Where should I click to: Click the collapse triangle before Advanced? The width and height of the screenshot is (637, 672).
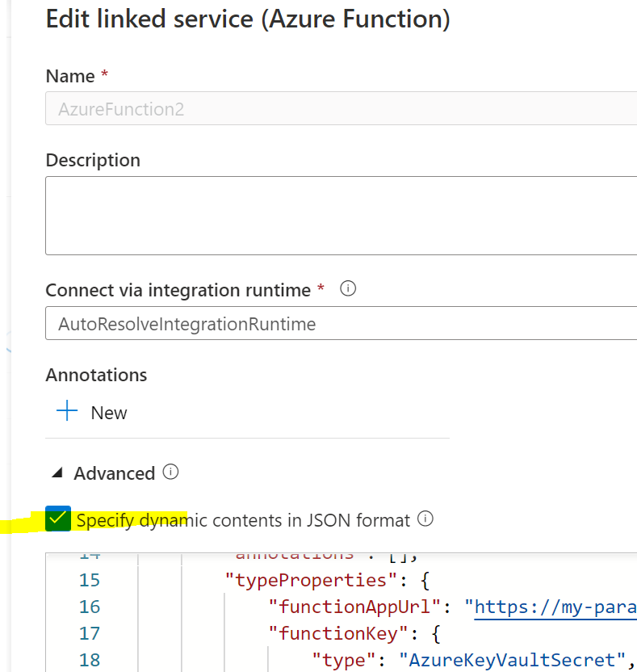point(57,473)
